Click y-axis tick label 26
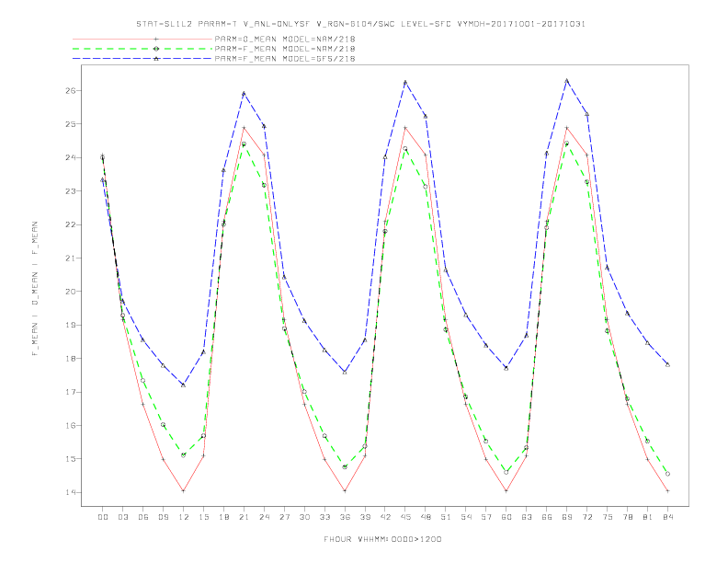Viewport: 728px width, 563px height. coord(70,90)
